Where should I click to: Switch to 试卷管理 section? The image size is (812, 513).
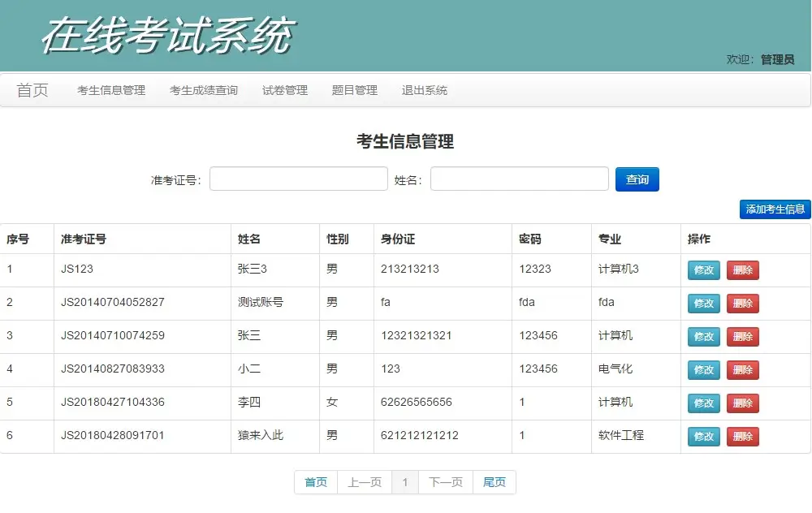pos(284,90)
